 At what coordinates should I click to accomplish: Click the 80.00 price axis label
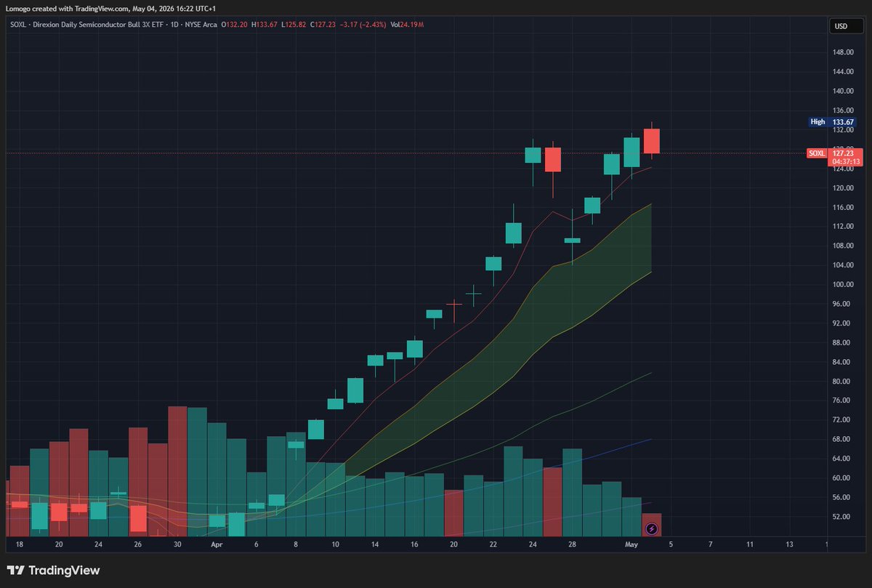coord(843,381)
